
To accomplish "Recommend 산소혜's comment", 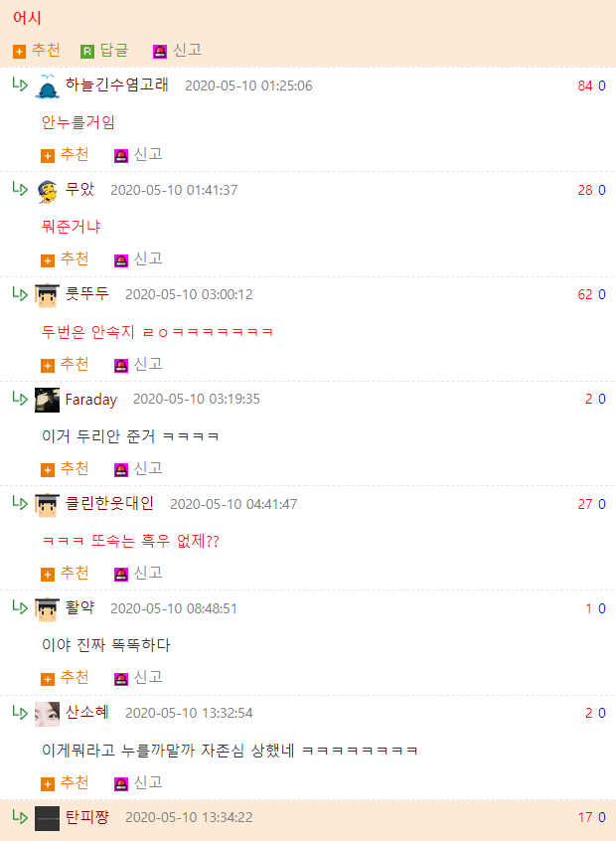I will tap(65, 783).
